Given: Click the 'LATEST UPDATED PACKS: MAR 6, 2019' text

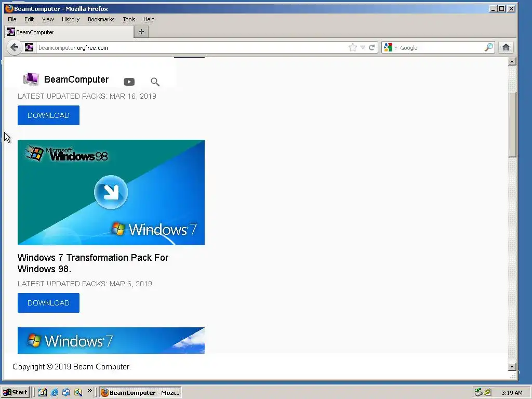Looking at the screenshot, I should tap(85, 284).
